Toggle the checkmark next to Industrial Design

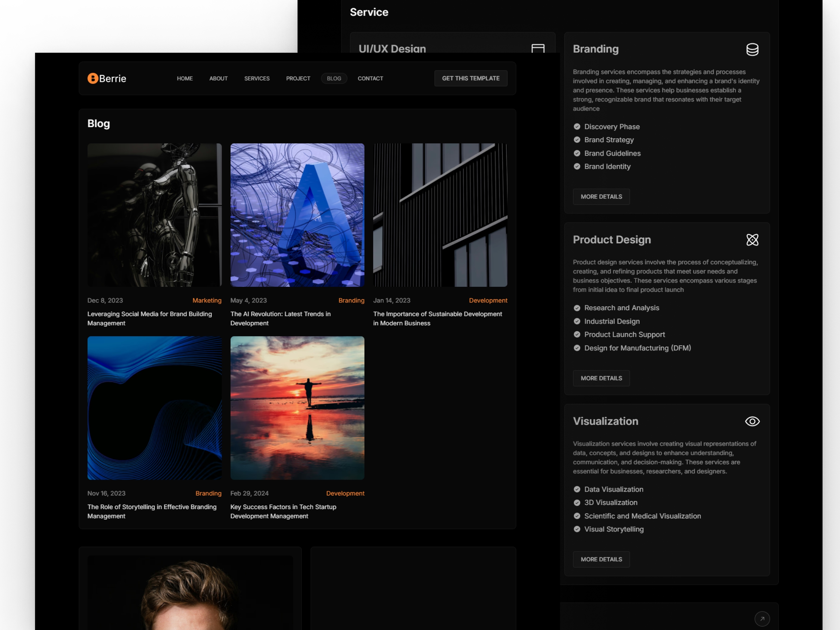tap(577, 321)
